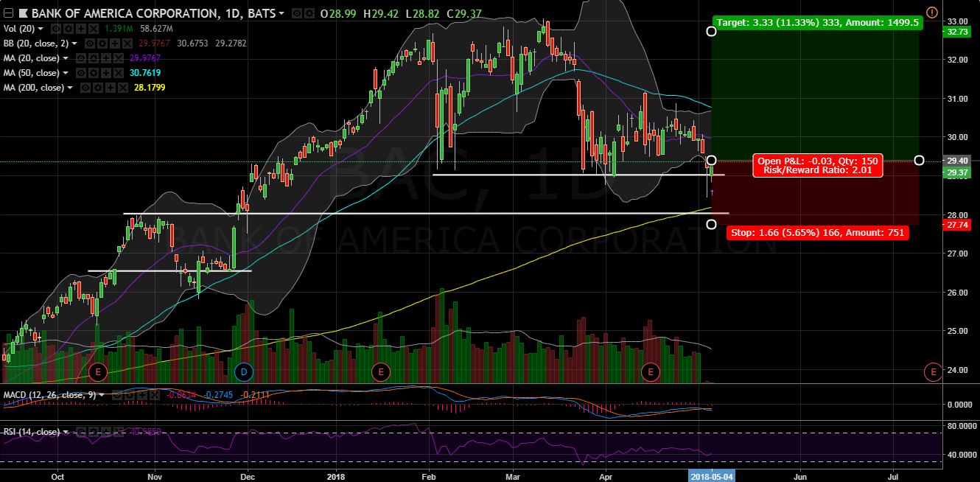This screenshot has width=980, height=482.
Task: Collapse the chart legend with the minus box
Action: click(x=7, y=14)
